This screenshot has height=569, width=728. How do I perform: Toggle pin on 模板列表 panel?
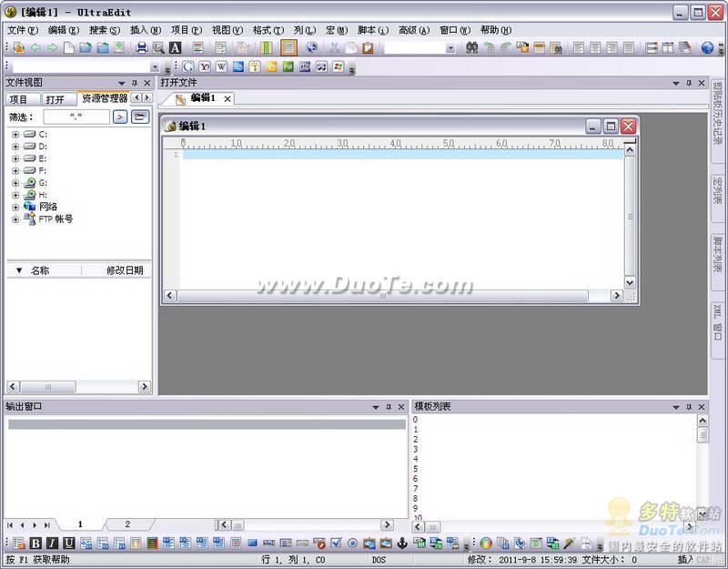pyautogui.click(x=689, y=407)
